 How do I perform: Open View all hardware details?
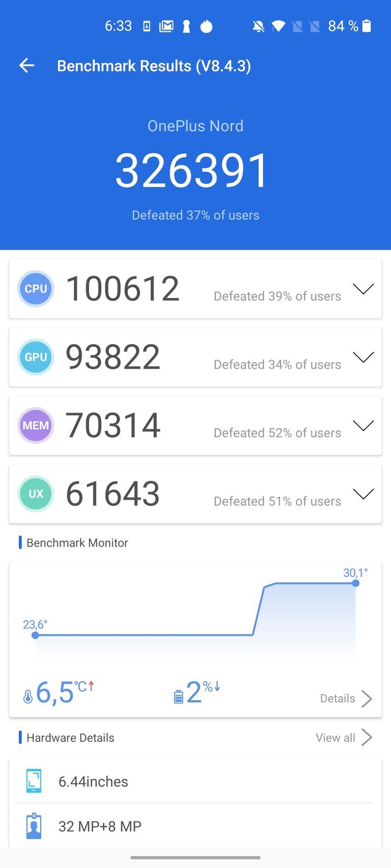pos(344,737)
